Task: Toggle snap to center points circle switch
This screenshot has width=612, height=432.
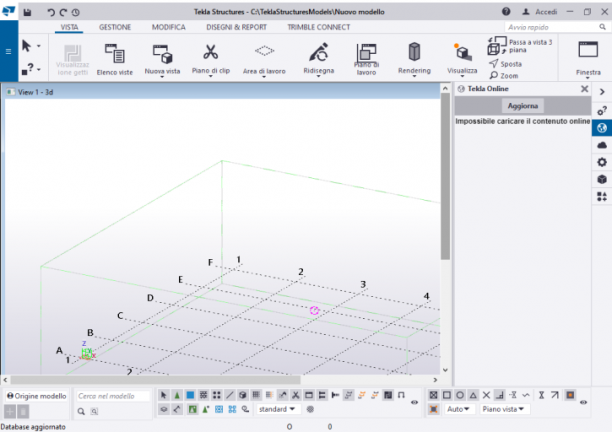Action: click(460, 395)
